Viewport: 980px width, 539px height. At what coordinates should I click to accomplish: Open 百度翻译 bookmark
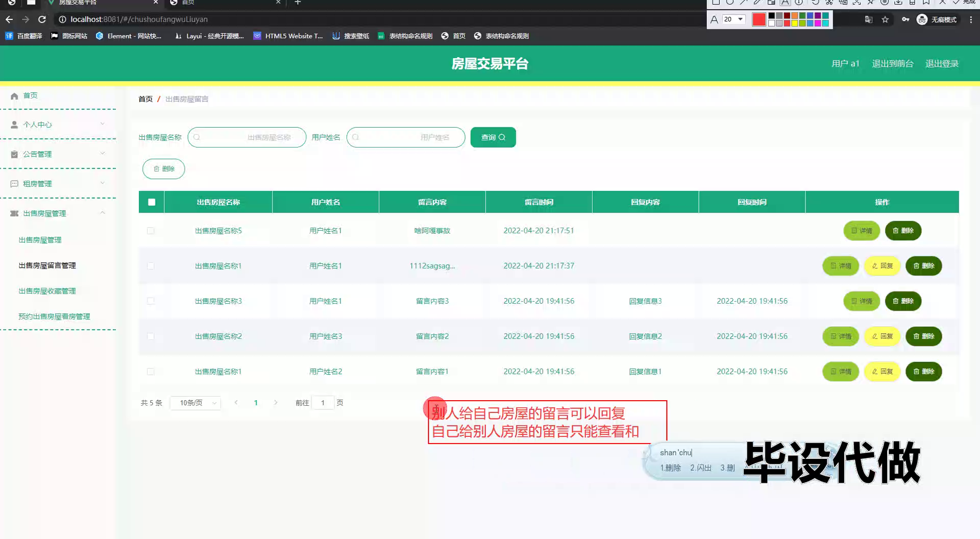[23, 36]
